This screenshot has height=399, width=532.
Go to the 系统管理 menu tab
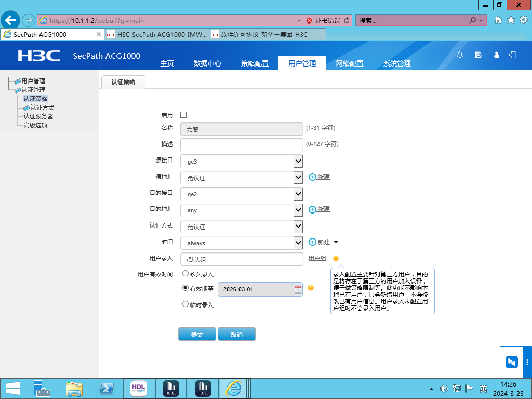(397, 63)
